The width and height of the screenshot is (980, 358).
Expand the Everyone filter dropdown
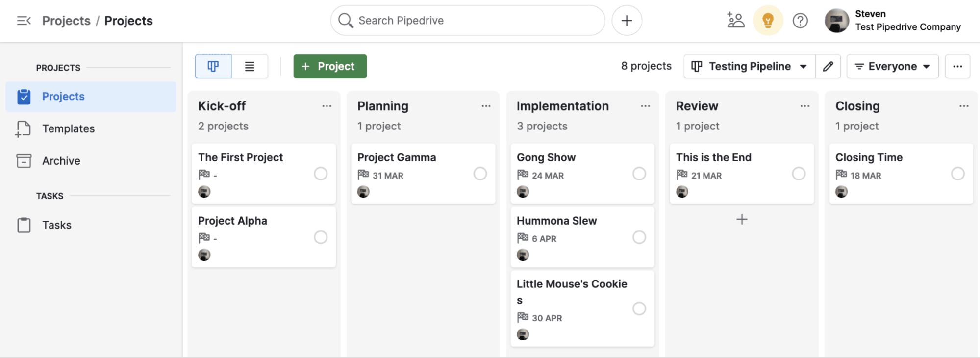[x=892, y=66]
